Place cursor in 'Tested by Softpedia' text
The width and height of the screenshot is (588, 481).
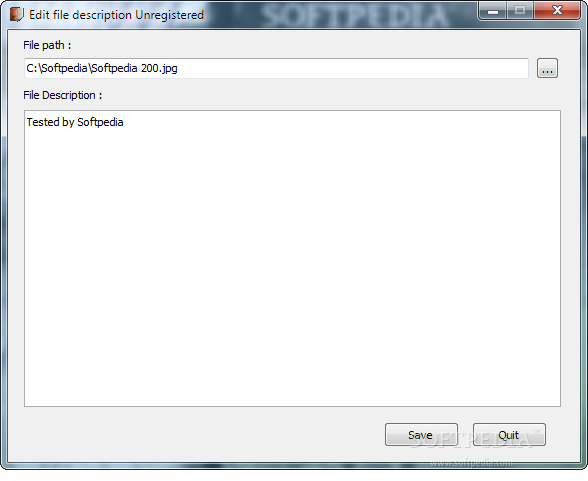click(x=75, y=122)
